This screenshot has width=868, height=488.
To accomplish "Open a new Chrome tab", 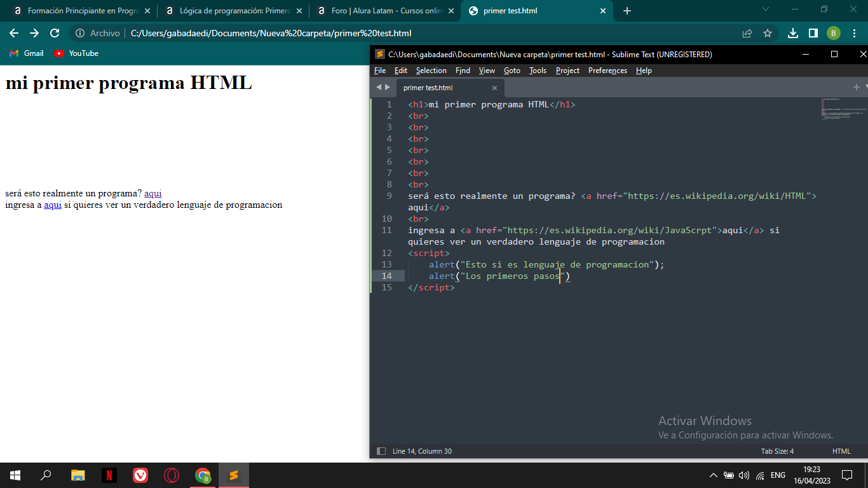I will point(627,11).
